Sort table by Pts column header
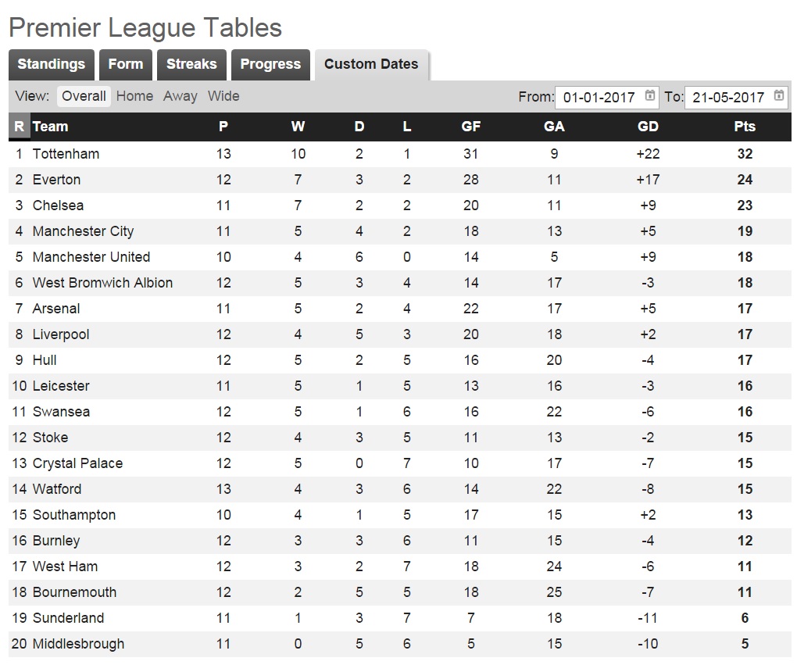 (x=745, y=127)
